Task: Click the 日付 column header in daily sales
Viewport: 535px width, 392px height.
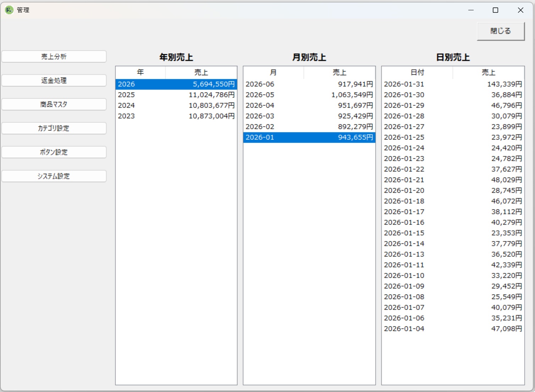Action: 417,73
